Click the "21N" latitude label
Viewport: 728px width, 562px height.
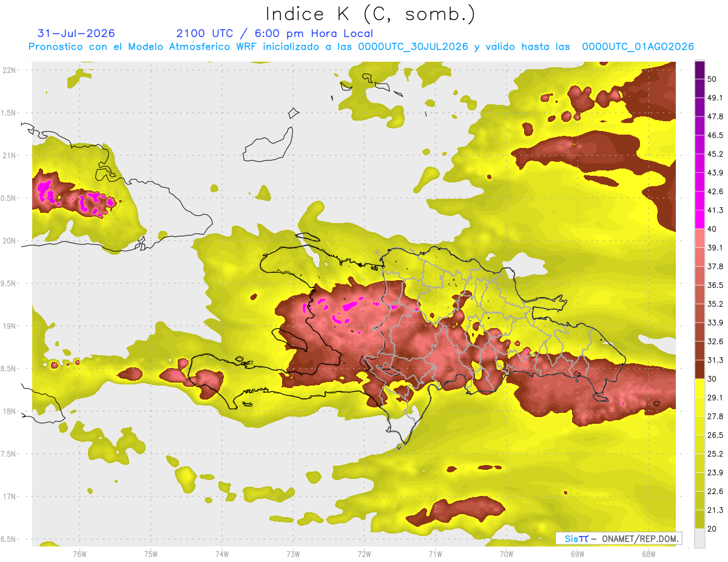point(9,155)
